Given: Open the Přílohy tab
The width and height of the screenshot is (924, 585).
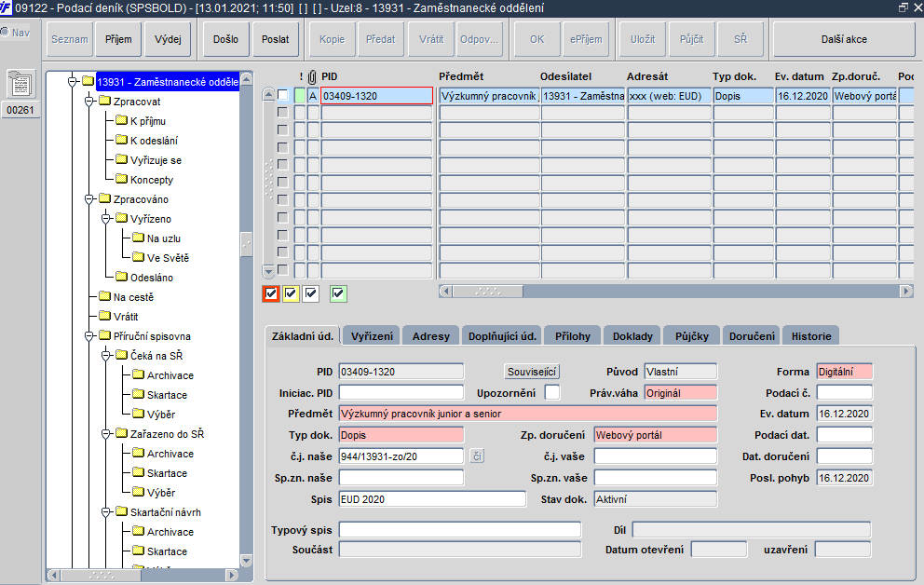Looking at the screenshot, I should (x=572, y=335).
